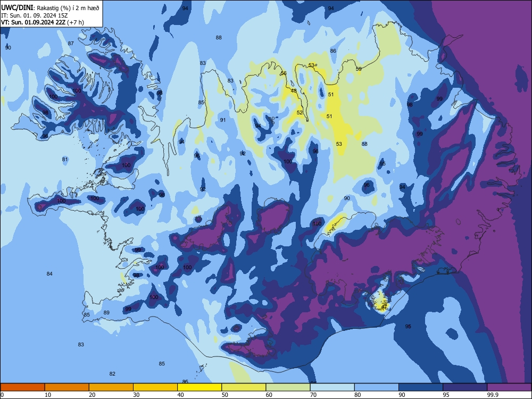The height and width of the screenshot is (399, 532).
Task: Click the UWC/DINI title text
Action: [x=18, y=8]
